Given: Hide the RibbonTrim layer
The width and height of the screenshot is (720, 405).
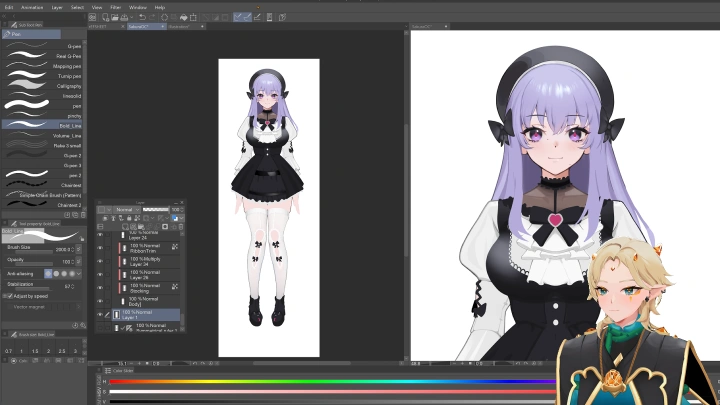Looking at the screenshot, I should coord(100,248).
